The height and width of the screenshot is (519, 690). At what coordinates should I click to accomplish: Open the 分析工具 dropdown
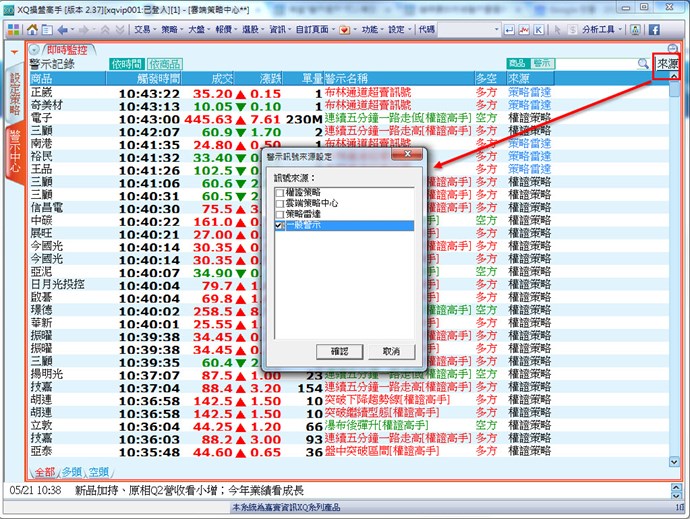(x=602, y=29)
